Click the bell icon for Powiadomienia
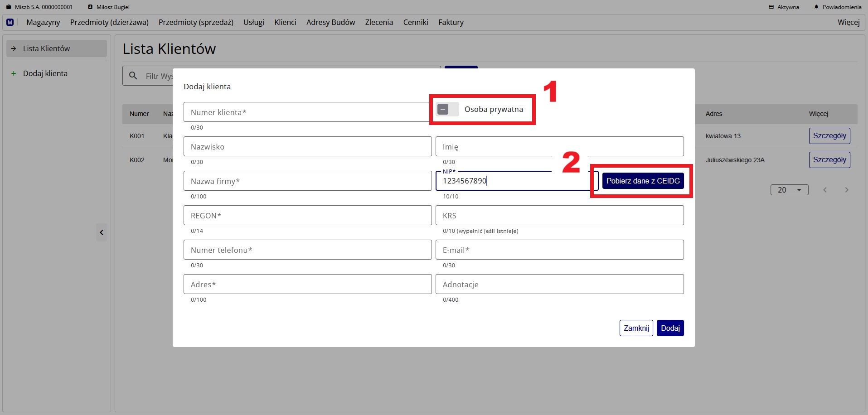Viewport: 868px width, 415px height. coord(816,7)
